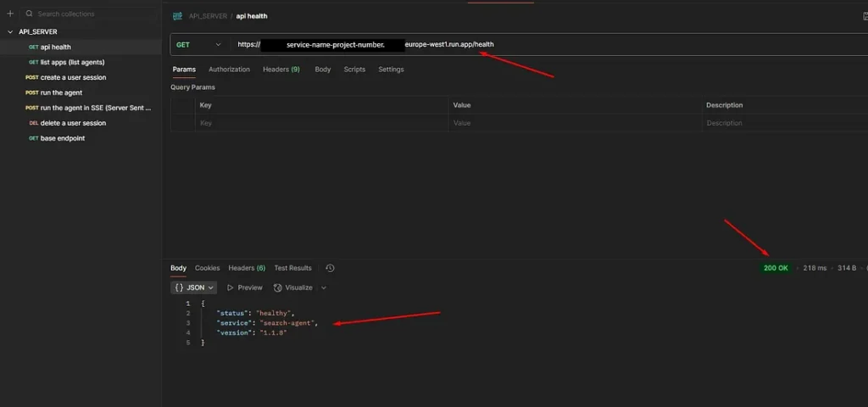Expand the chevron next to Visualize
This screenshot has width=868, height=407.
coord(324,288)
